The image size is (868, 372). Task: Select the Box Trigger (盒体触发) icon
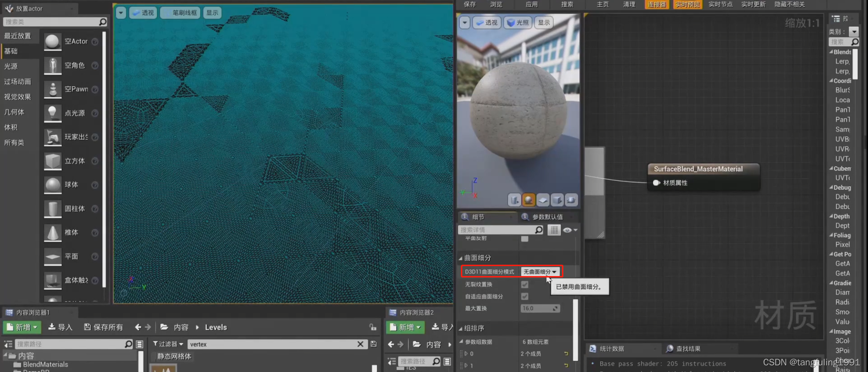(x=52, y=280)
